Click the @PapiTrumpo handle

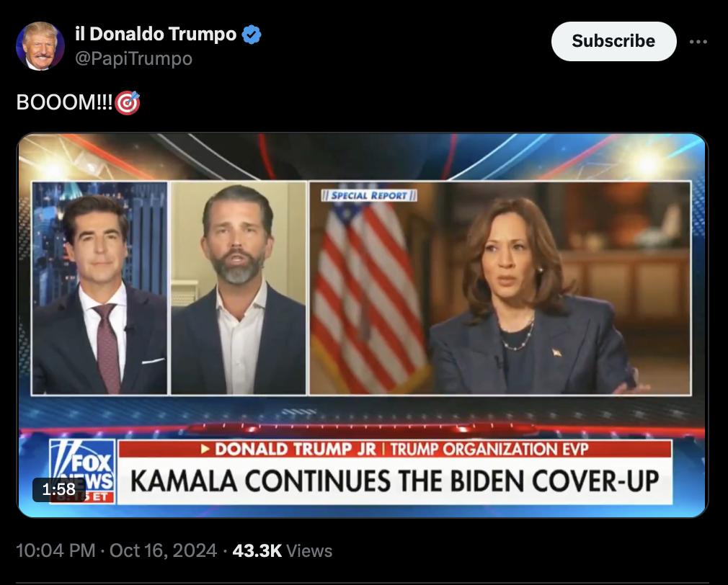(134, 58)
